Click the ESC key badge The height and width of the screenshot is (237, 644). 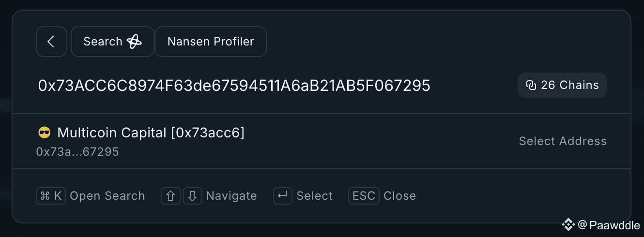pos(364,196)
